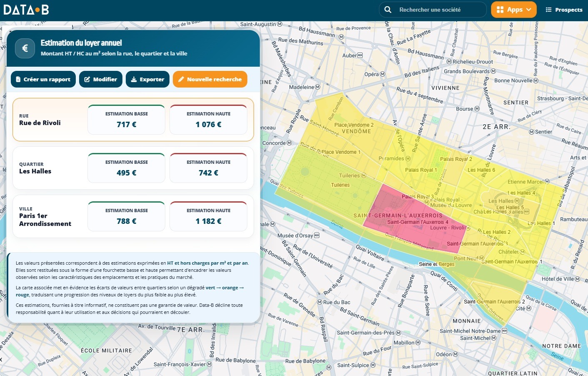Click the Musée d'Orsay RER marker
Screen dimensions: 588x376
click(316, 236)
